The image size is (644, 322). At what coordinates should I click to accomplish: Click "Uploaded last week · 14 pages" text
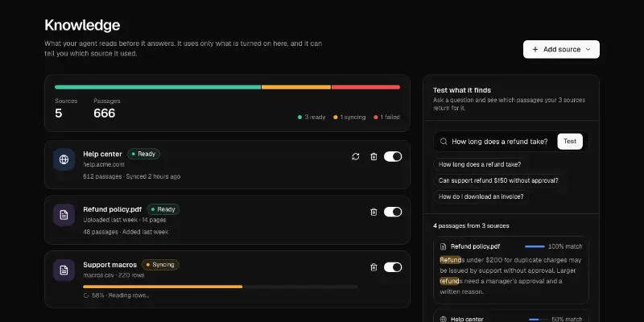(125, 220)
